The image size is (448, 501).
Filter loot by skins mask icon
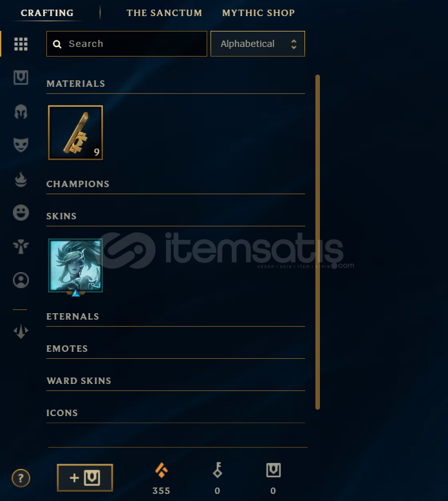(21, 145)
